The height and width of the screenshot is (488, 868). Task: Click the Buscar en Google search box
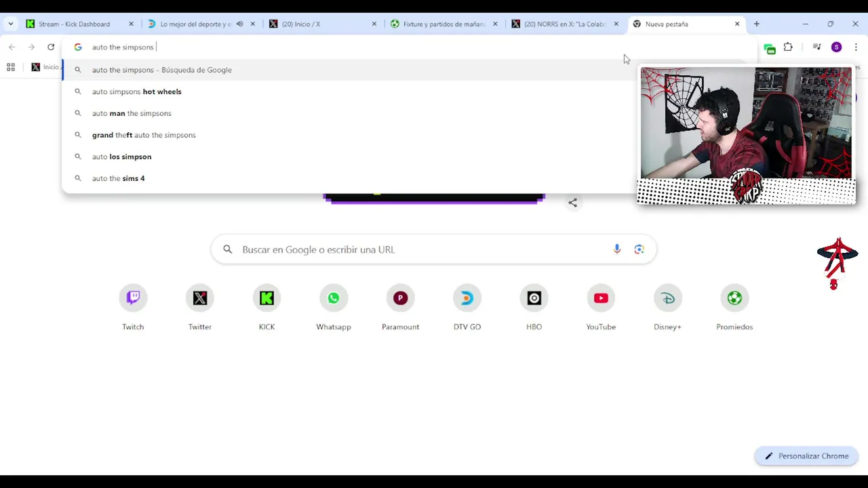pyautogui.click(x=433, y=249)
